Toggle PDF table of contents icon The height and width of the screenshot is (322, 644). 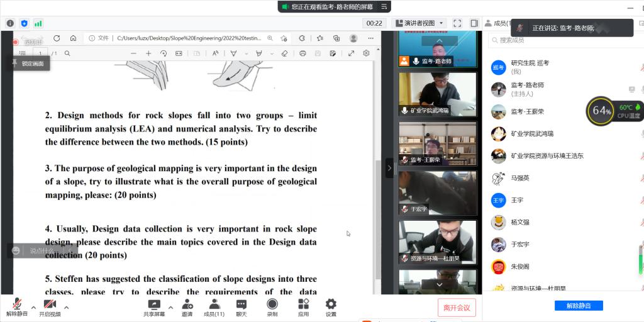(23, 53)
